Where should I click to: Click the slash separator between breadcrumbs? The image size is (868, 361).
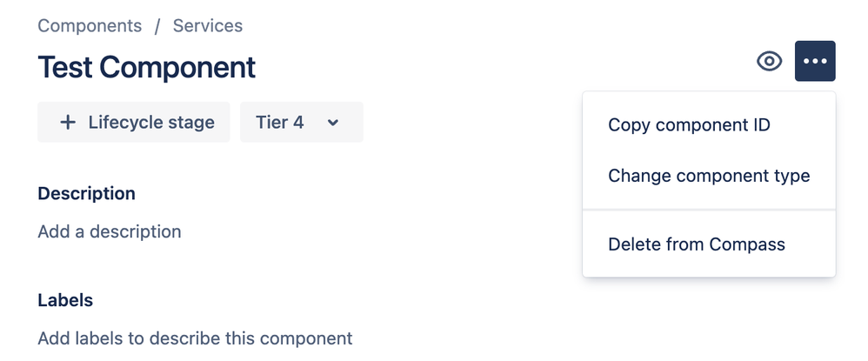click(x=157, y=26)
